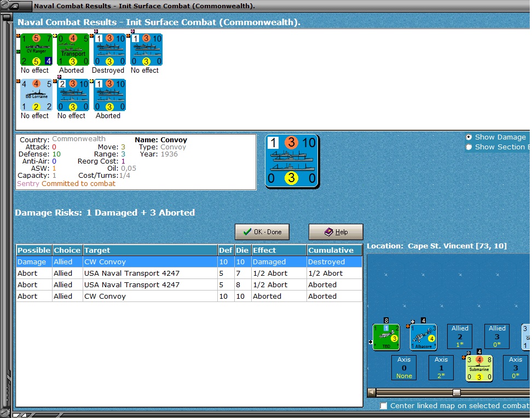This screenshot has width=532, height=418.
Task: Select the top-row convoy with No effect
Action: [x=146, y=50]
